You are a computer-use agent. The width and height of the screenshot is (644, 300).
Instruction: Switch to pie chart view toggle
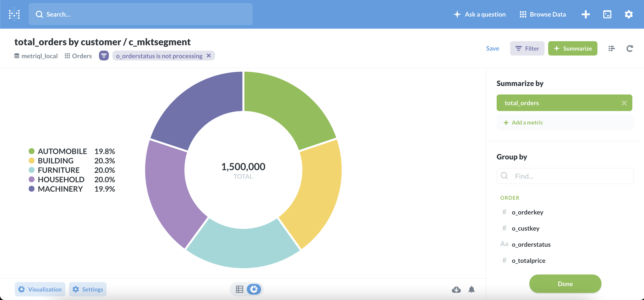254,289
